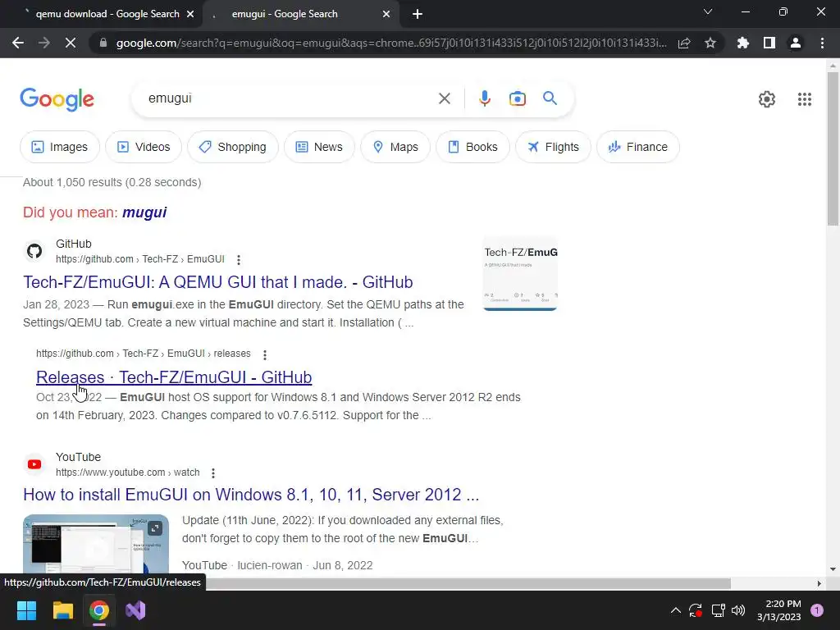840x630 pixels.
Task: Open Visual Studio from the taskbar
Action: pyautogui.click(x=135, y=610)
